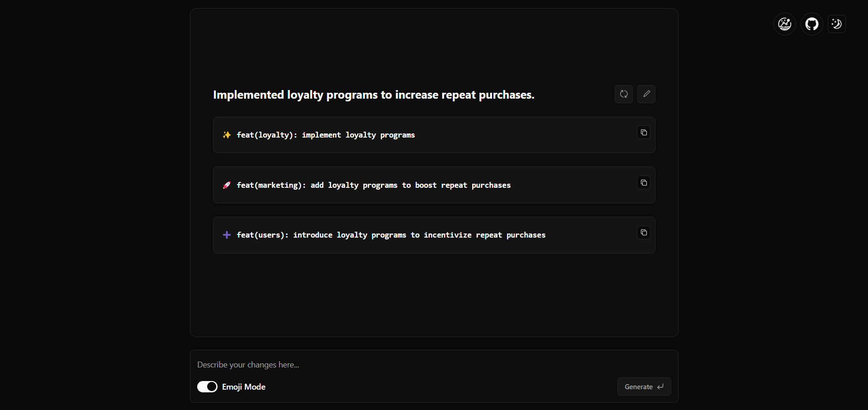Copy the feat(users) commit message
This screenshot has width=868, height=410.
pos(643,233)
